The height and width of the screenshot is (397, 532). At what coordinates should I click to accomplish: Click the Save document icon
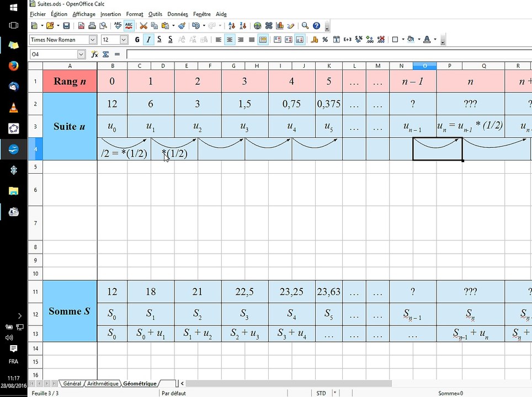coord(66,25)
